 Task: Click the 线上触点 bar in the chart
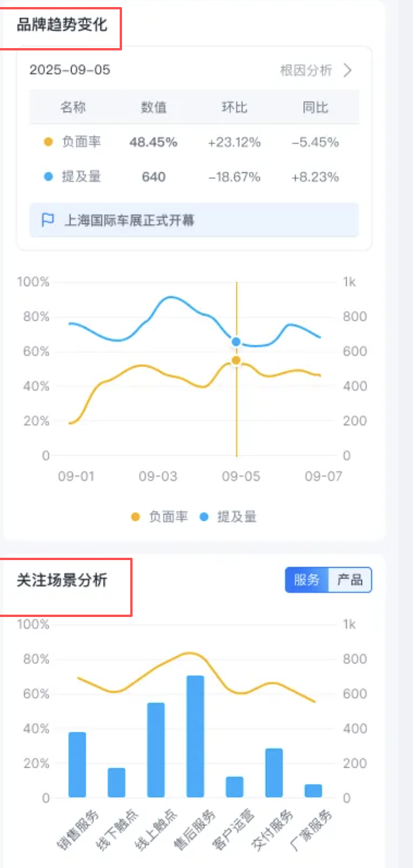coord(156,750)
